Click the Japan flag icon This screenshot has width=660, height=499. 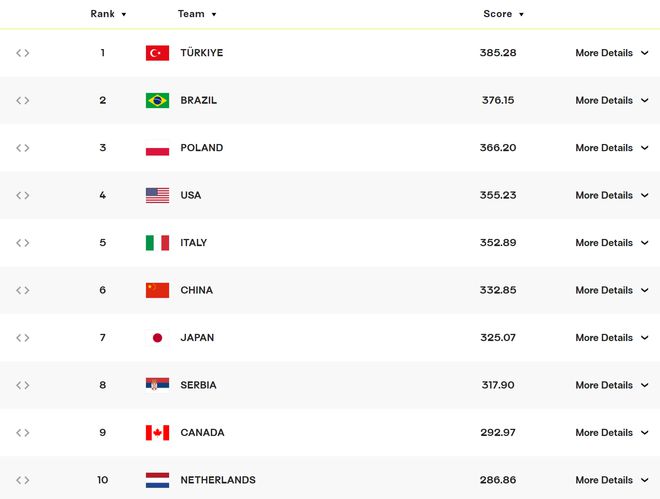click(x=157, y=338)
